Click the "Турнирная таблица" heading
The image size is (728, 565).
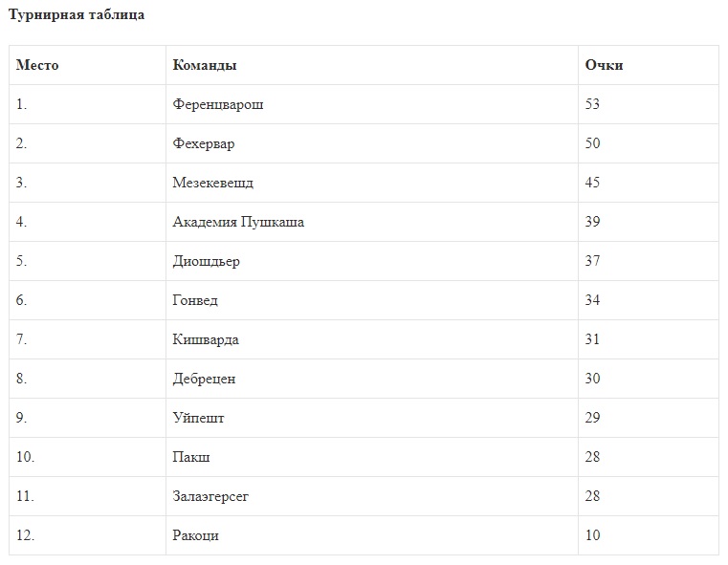(x=77, y=15)
